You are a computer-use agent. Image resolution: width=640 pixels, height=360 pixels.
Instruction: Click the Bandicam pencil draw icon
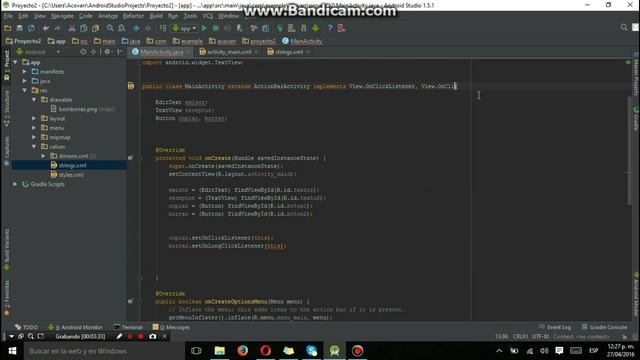tap(119, 336)
